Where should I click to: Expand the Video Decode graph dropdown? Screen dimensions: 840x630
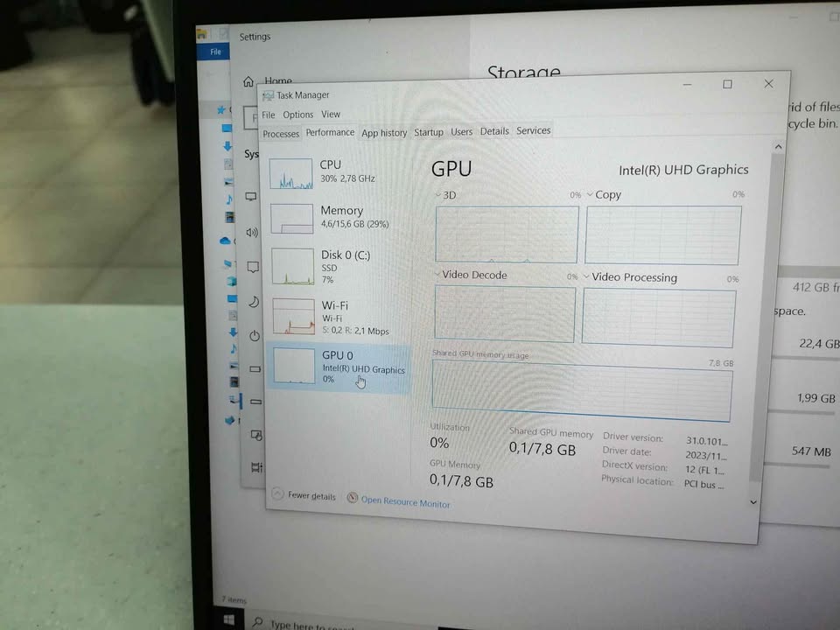click(x=437, y=275)
